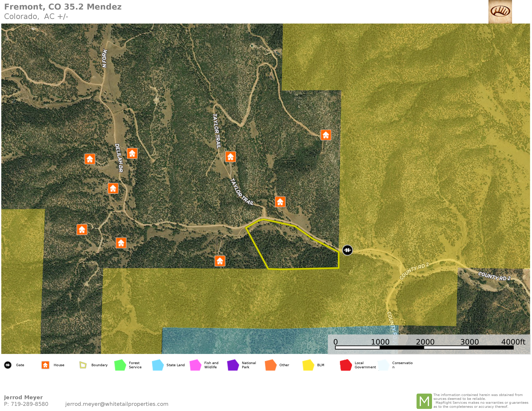Click the black gate marker on the map
532x411 pixels.
pyautogui.click(x=347, y=250)
